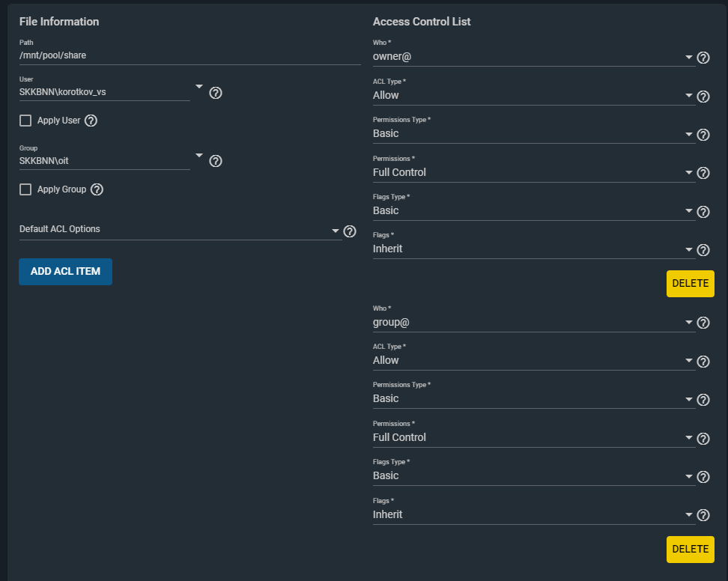Open the User SKKBNN\korotkov_vs dropdown arrow
Image resolution: width=728 pixels, height=581 pixels.
click(199, 86)
